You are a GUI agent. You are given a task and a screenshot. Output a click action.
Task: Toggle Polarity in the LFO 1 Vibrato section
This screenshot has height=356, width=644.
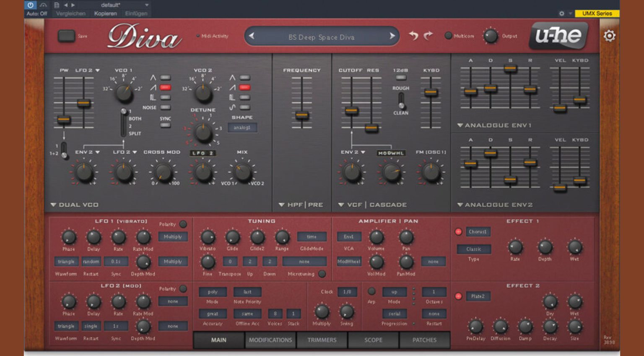183,224
